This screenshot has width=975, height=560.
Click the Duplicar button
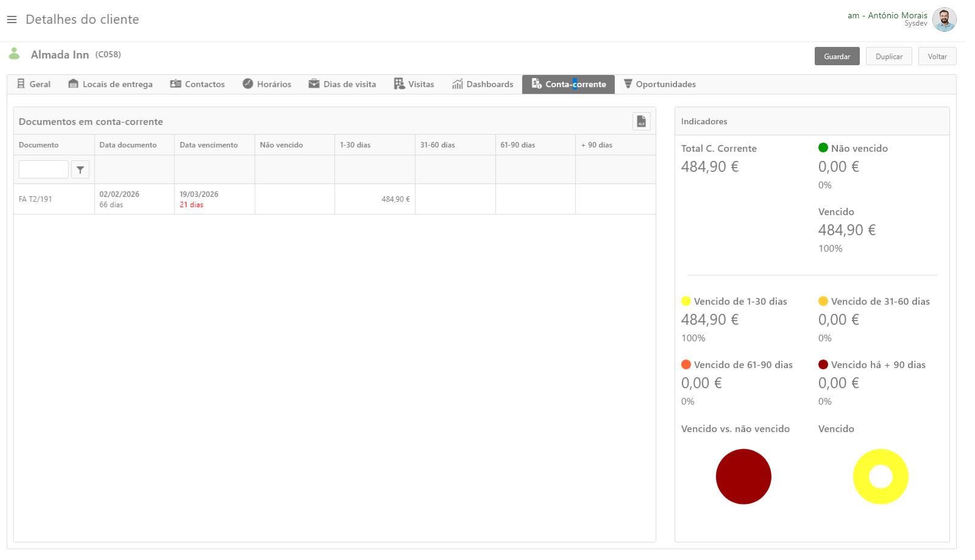tap(888, 56)
